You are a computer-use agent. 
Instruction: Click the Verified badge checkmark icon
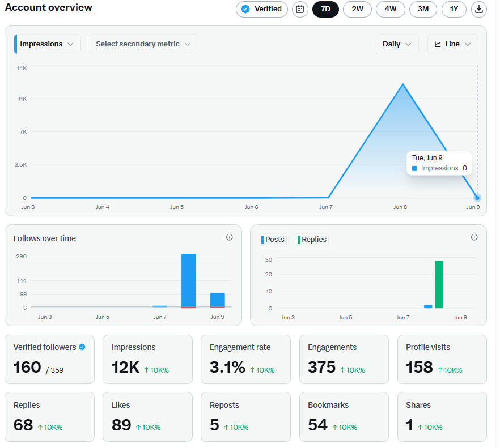point(245,9)
